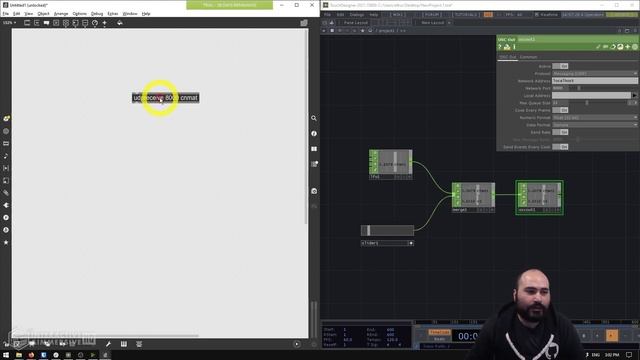The width and height of the screenshot is (640, 360).
Task: Open the Numeric Format dropdown
Action: pyautogui.click(x=595, y=118)
